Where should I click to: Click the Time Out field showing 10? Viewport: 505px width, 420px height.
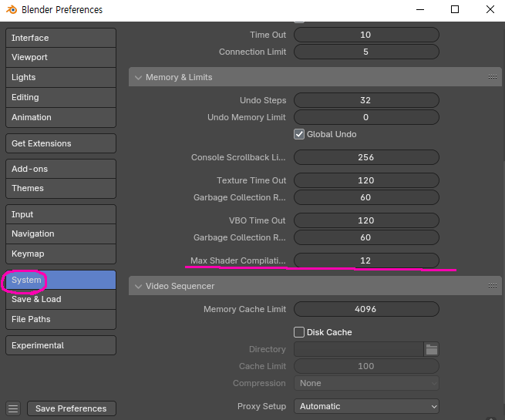click(366, 35)
